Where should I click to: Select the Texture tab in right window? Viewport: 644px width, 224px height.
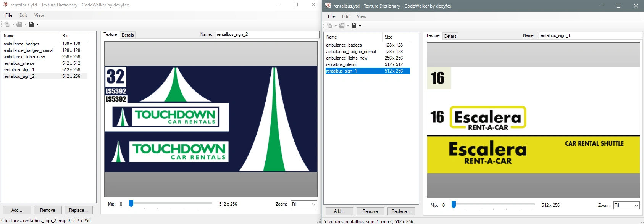click(x=433, y=35)
